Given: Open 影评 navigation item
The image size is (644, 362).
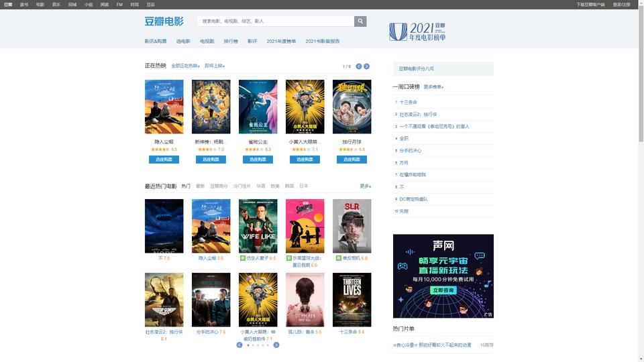Looking at the screenshot, I should tap(252, 42).
